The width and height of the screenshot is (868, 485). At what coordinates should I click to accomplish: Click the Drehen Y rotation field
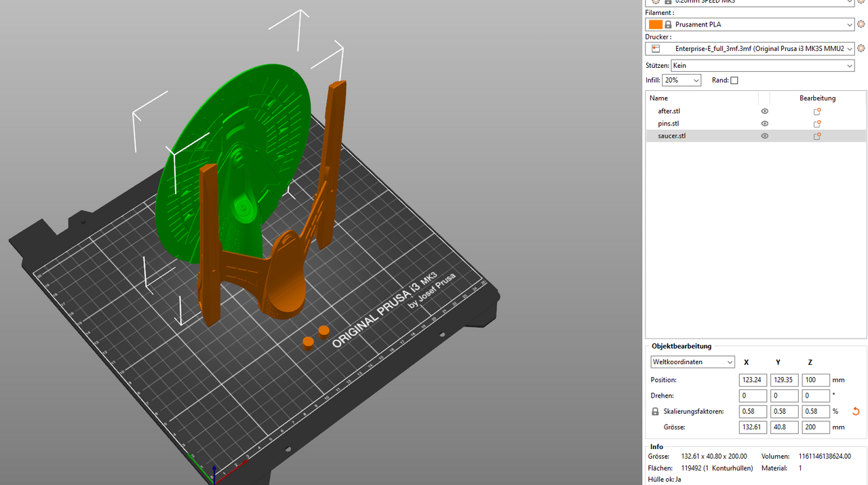(784, 395)
